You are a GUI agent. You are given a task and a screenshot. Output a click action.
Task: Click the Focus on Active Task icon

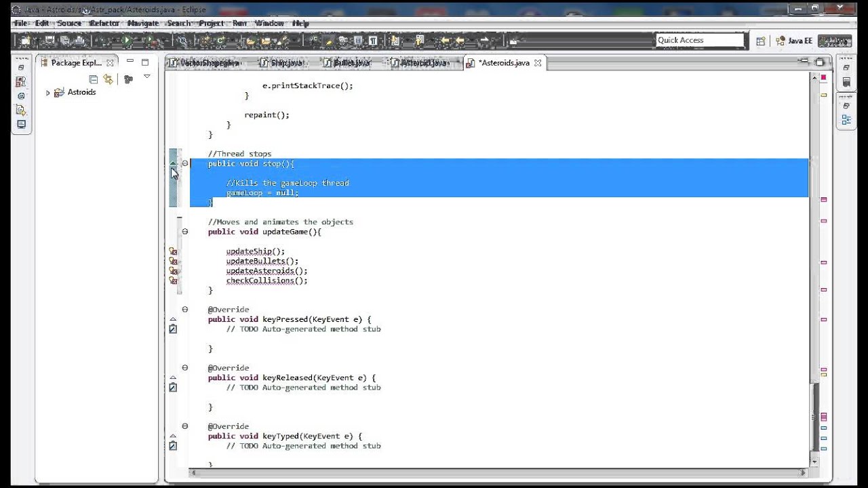pyautogui.click(x=128, y=79)
